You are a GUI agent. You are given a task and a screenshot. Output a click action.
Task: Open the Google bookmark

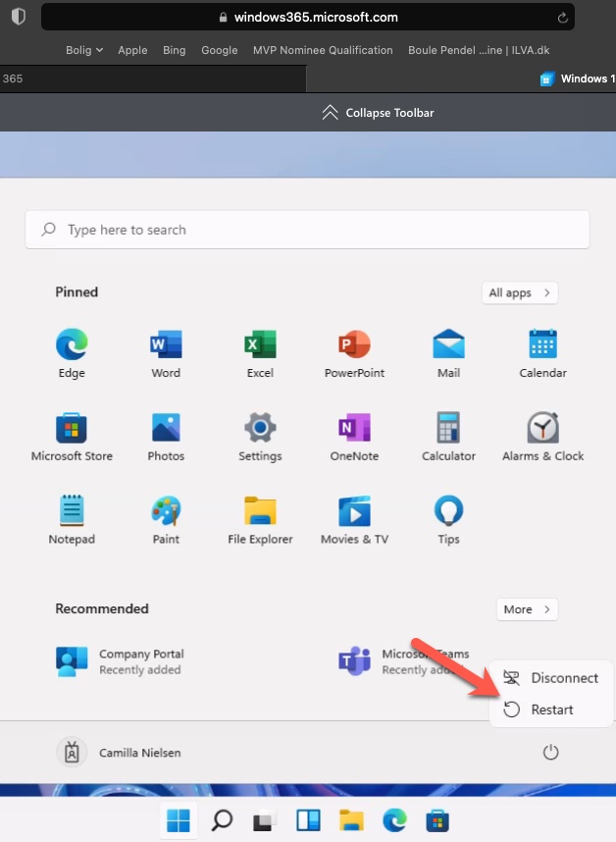(x=220, y=50)
